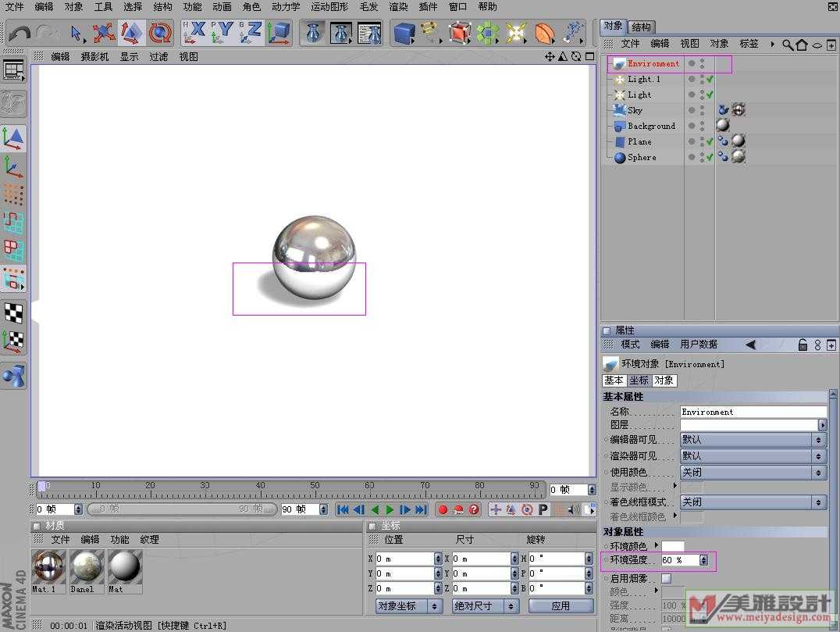Open the 摄影机 viewport menu
This screenshot has height=632, width=840.
(x=94, y=57)
